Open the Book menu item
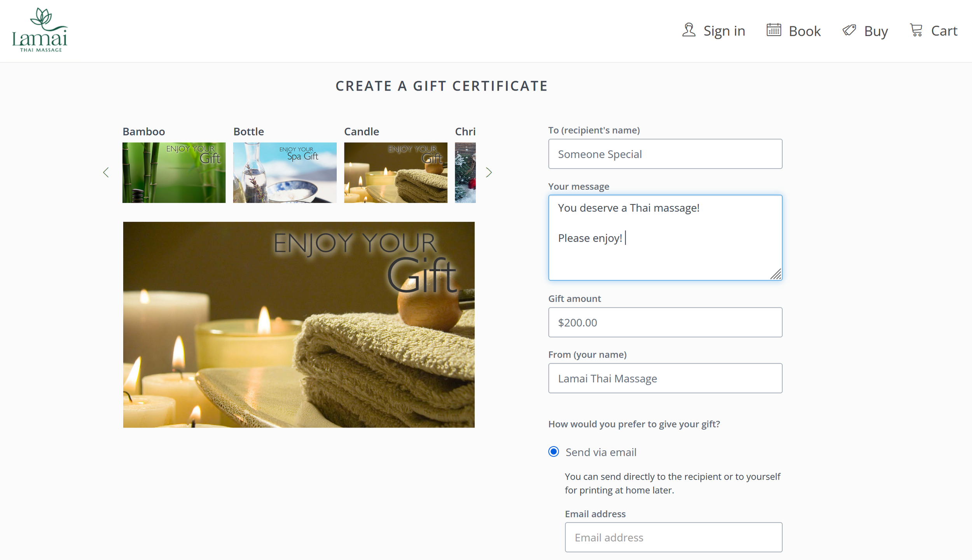This screenshot has width=972, height=560. [804, 31]
